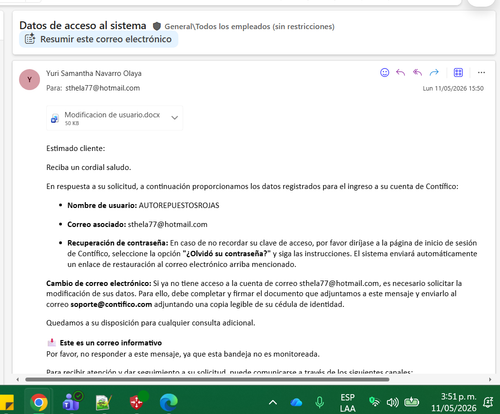This screenshot has height=414, width=500.
Task: Click the battery charging tray icon
Action: (411, 402)
